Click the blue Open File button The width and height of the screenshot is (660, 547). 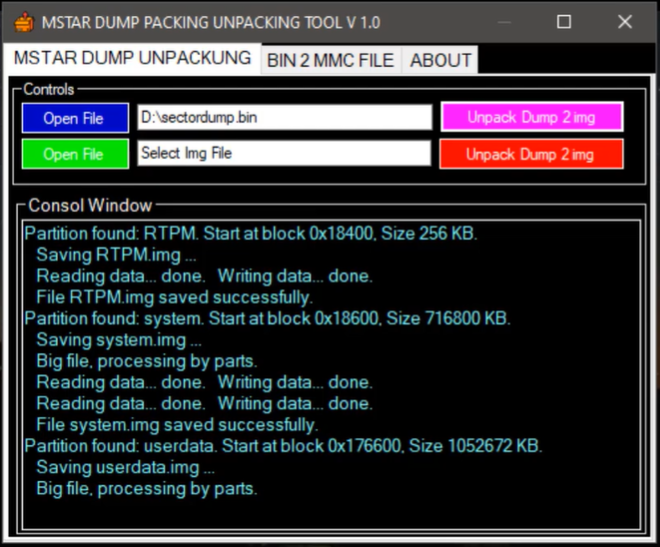tap(75, 118)
